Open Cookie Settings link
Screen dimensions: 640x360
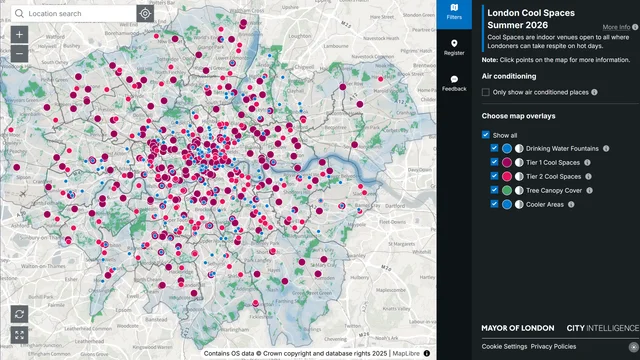[504, 347]
